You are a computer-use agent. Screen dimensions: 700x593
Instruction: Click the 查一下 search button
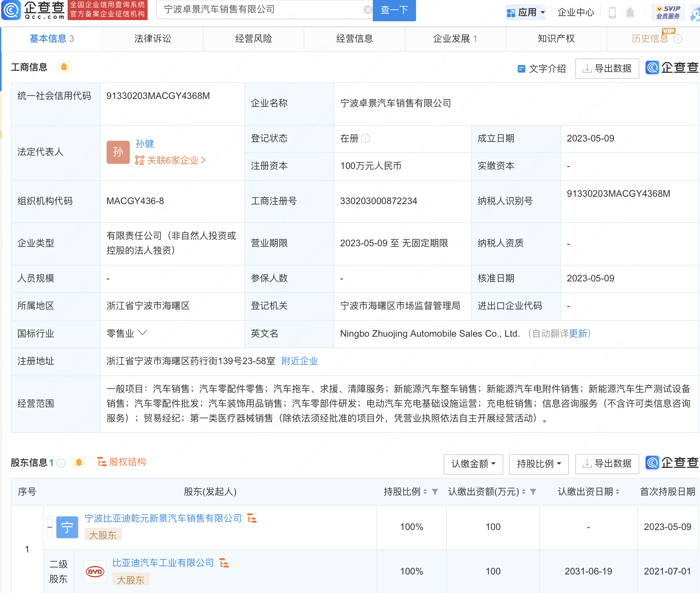394,10
